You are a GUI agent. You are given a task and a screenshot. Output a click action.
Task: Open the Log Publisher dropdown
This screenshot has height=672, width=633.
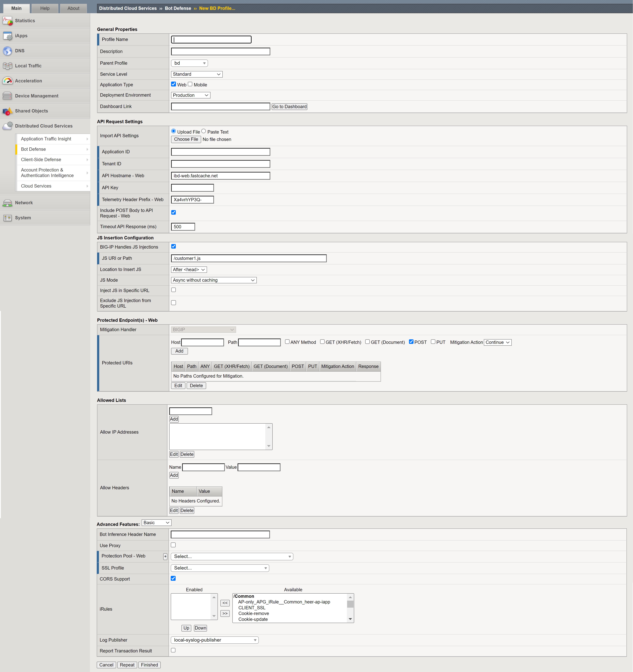point(215,640)
